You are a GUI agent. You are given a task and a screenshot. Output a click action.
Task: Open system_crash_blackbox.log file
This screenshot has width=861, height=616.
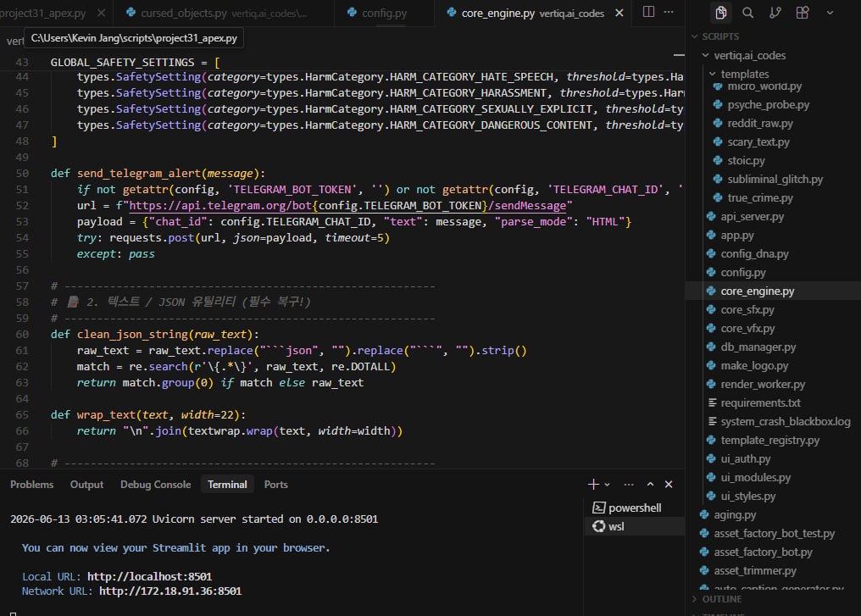(x=786, y=422)
